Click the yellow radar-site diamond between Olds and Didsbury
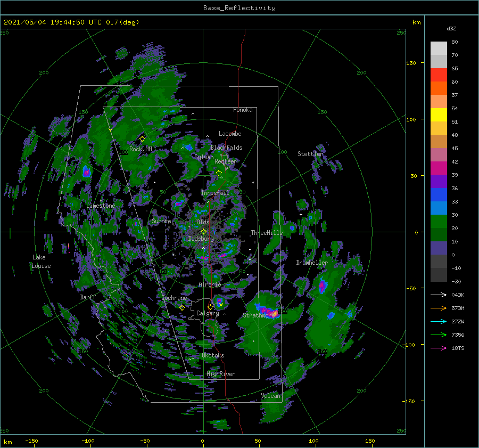The width and height of the screenshot is (479, 448). 203,232
